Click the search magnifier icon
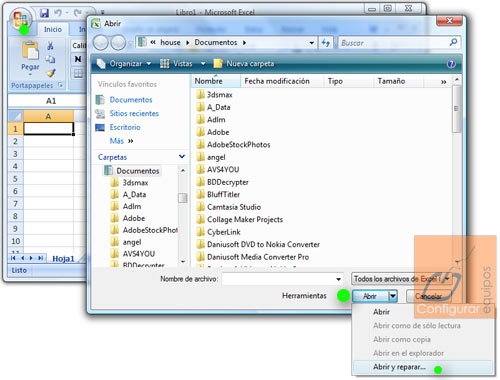The height and width of the screenshot is (380, 500). (453, 42)
